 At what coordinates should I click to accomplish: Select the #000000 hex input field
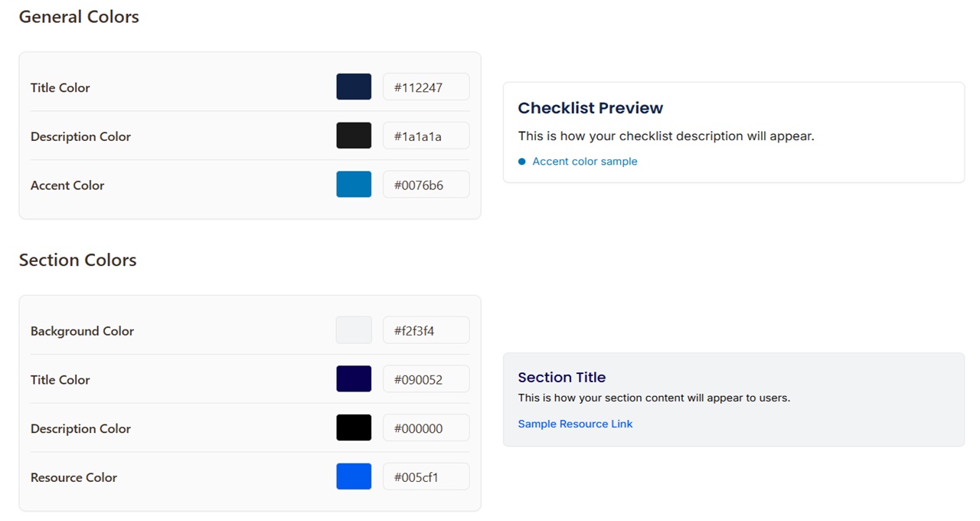426,428
